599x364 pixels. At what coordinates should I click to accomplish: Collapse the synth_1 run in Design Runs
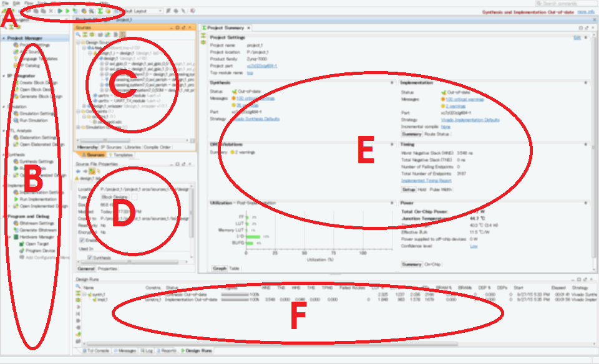pos(85,294)
